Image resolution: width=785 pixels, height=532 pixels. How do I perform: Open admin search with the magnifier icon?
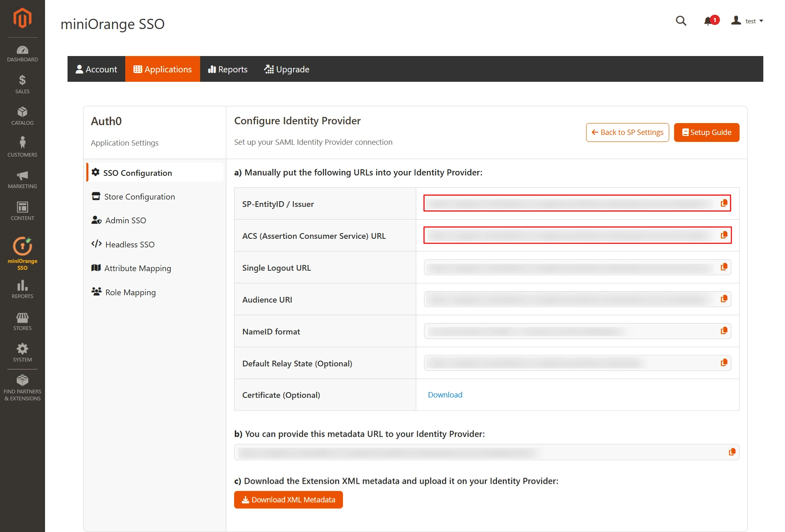click(681, 20)
